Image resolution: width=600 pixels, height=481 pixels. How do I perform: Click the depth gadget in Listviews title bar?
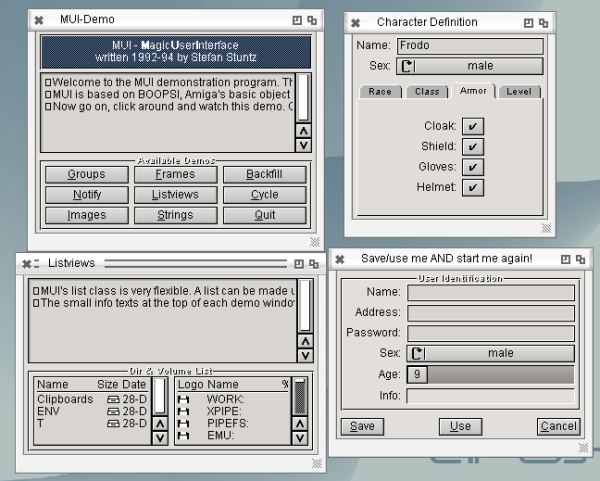point(313,263)
